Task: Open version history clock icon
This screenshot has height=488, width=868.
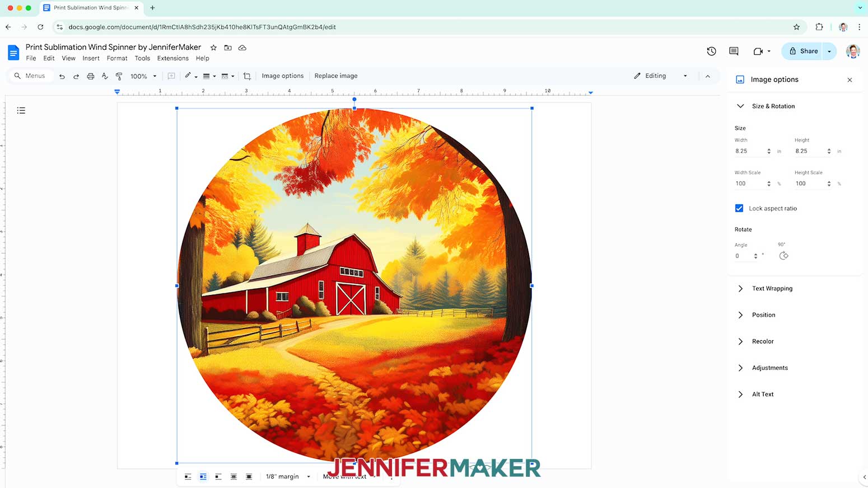Action: pyautogui.click(x=711, y=51)
